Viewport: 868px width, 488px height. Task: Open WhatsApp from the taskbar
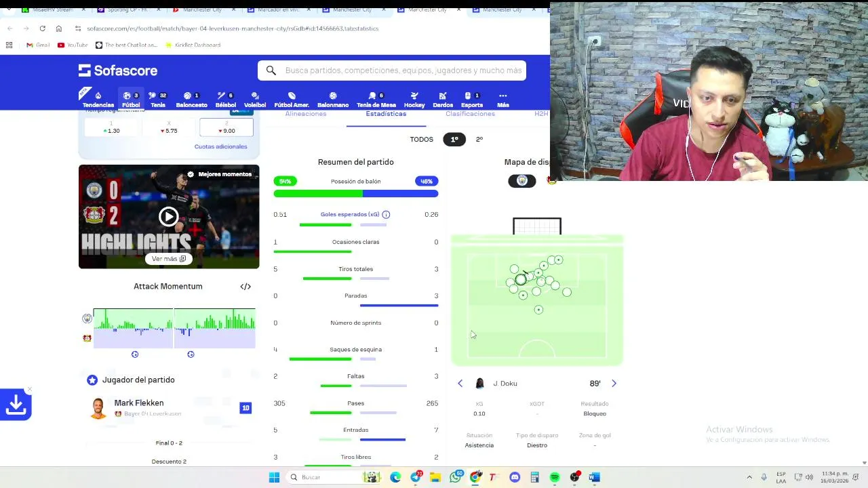coord(455,477)
